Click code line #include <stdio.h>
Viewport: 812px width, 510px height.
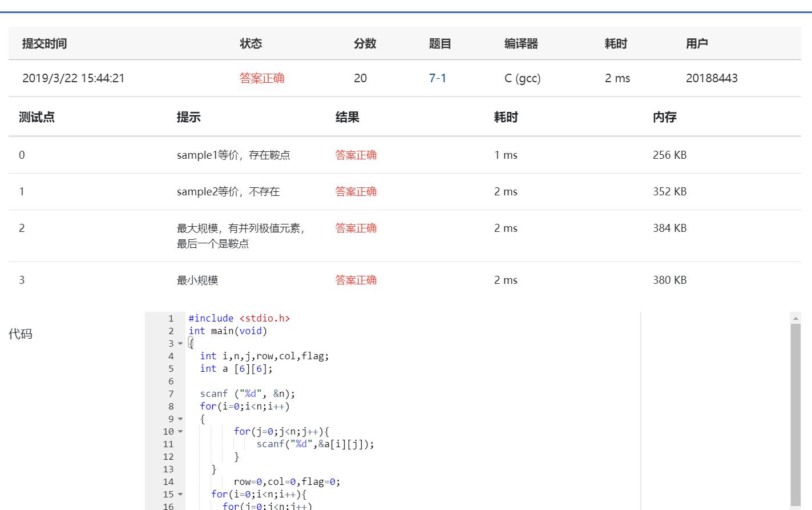pyautogui.click(x=239, y=318)
